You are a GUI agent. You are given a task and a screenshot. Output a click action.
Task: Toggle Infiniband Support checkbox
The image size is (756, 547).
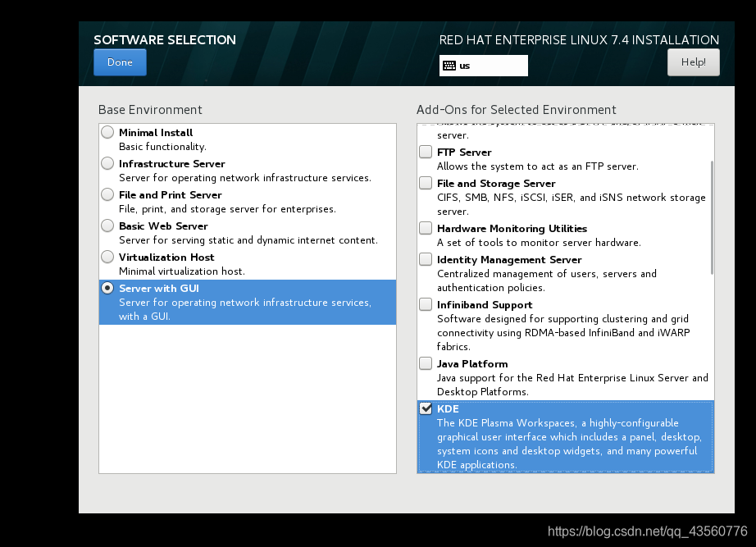[x=426, y=304]
